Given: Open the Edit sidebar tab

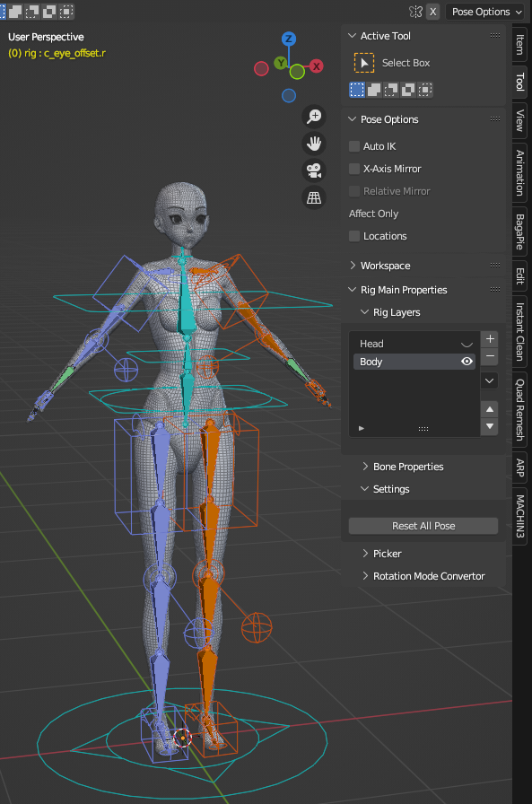Looking at the screenshot, I should click(x=519, y=275).
